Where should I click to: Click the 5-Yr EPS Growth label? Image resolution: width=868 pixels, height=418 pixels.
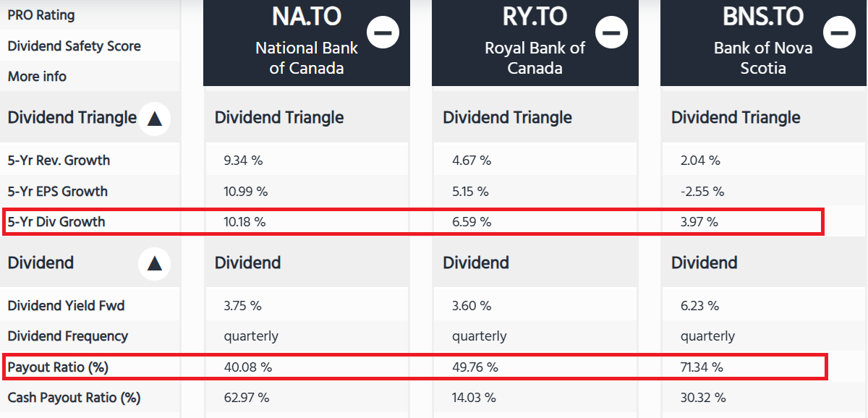pos(58,192)
